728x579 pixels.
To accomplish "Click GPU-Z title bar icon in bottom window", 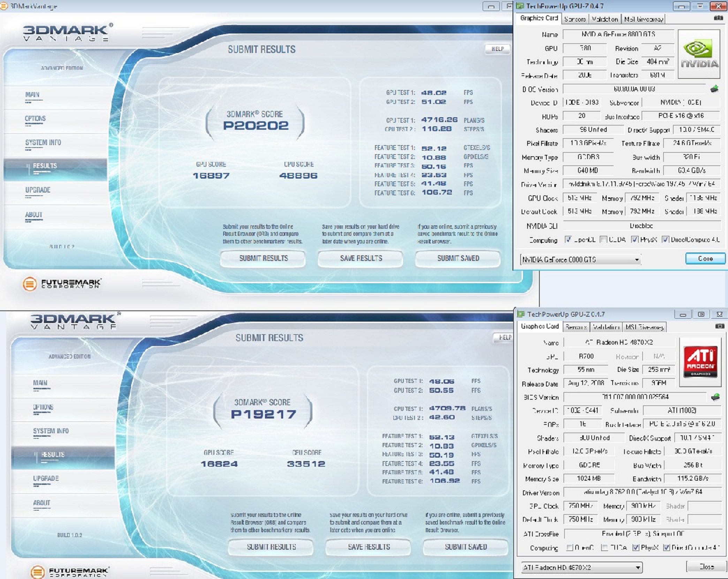I will pyautogui.click(x=521, y=314).
